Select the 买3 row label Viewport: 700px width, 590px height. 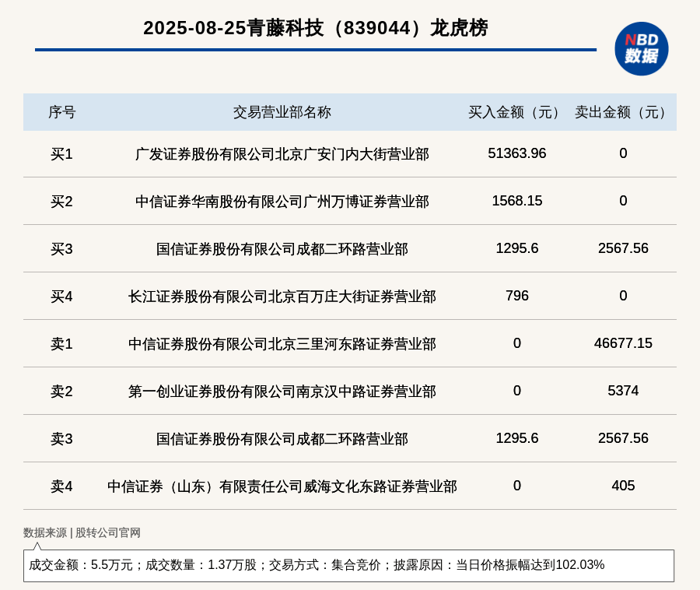(x=61, y=249)
